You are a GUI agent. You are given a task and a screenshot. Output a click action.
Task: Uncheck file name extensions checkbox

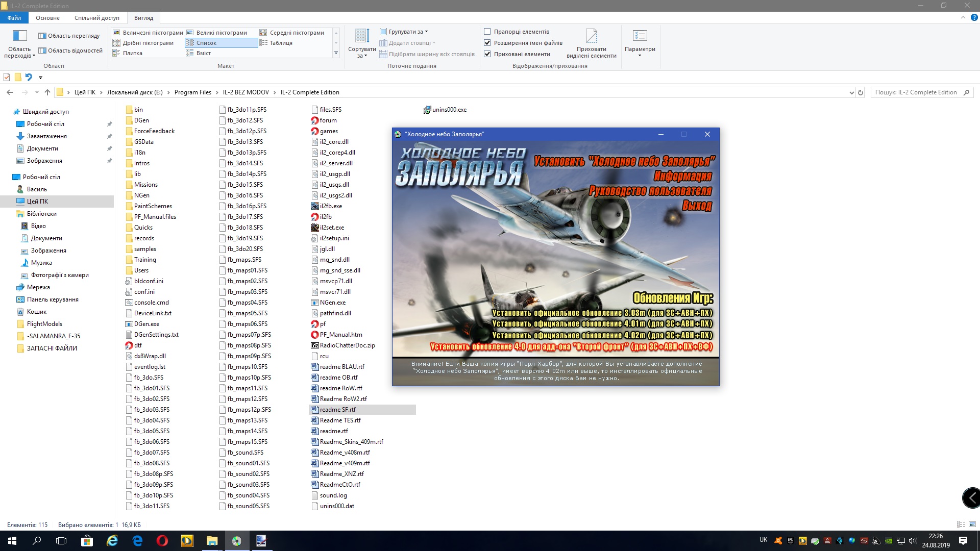487,43
